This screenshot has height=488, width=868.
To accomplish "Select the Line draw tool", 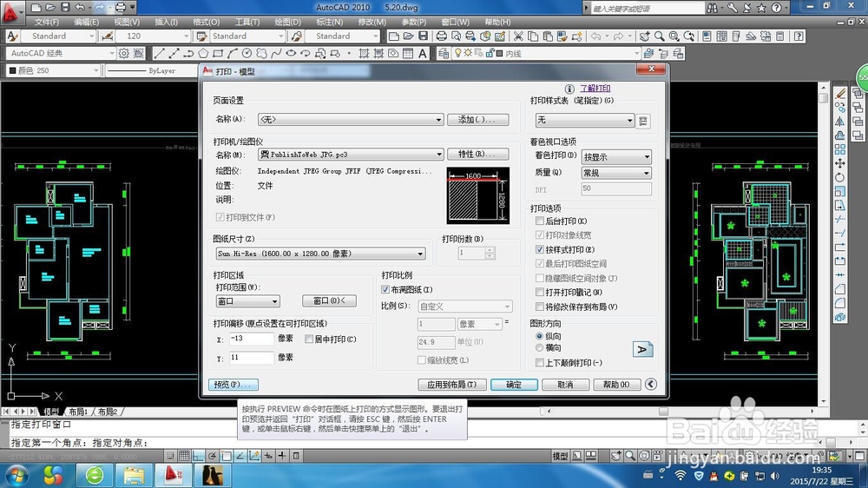I will pos(160,53).
